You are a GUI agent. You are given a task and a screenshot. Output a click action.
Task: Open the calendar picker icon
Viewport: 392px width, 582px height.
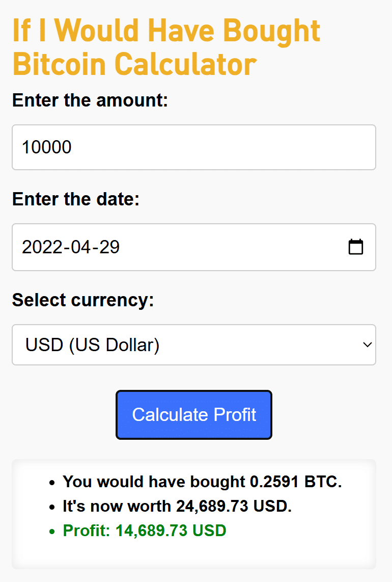point(355,247)
